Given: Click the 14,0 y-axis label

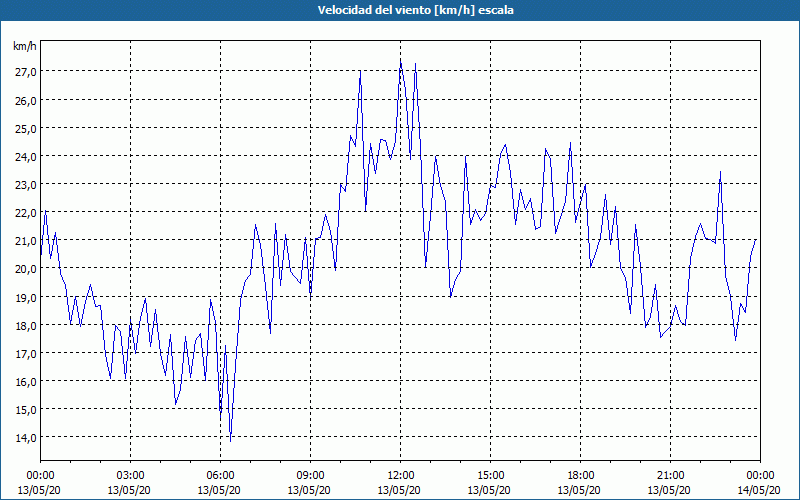Looking at the screenshot, I should (25, 438).
